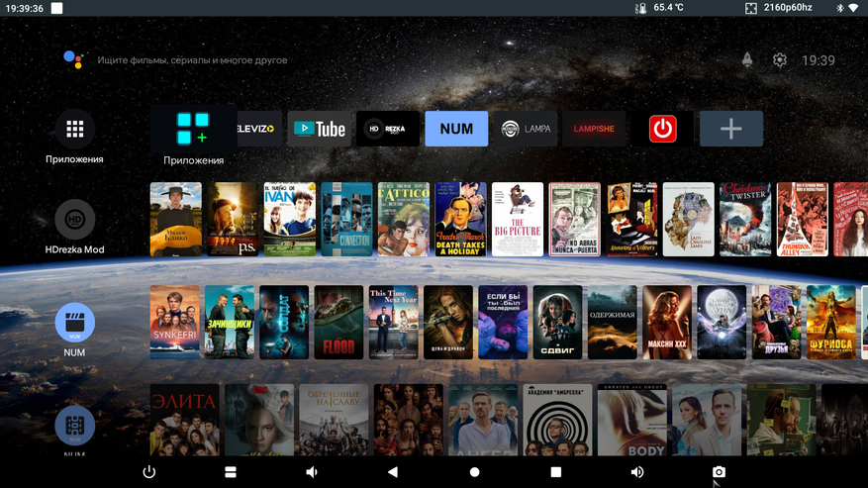Open the Lady Caroline Lamb poster

689,220
